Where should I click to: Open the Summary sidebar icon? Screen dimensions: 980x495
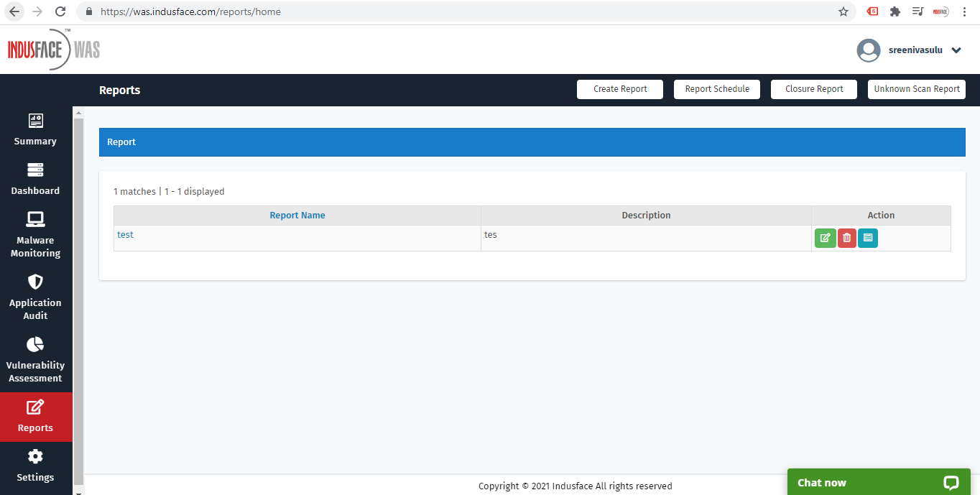(x=35, y=129)
